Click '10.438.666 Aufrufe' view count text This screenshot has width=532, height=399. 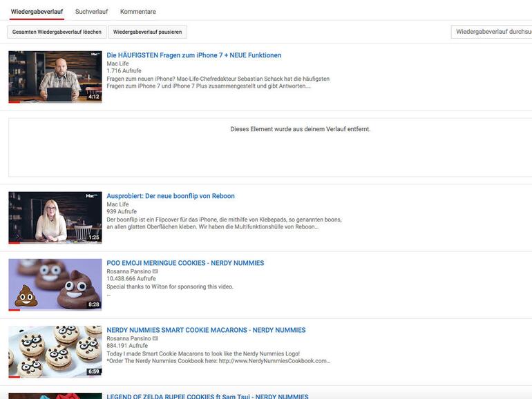click(131, 278)
